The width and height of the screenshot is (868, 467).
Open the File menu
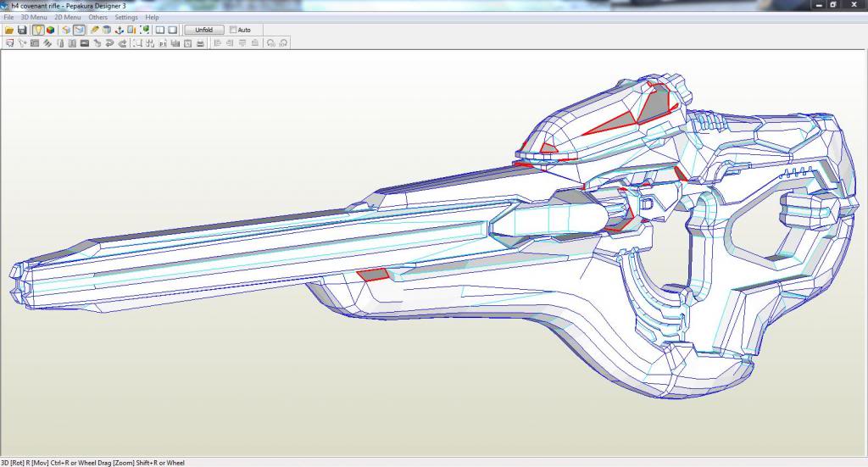8,17
